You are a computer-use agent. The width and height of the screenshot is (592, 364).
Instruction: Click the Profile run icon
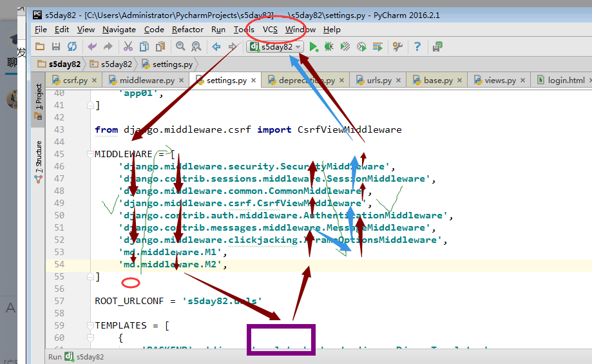tap(361, 46)
